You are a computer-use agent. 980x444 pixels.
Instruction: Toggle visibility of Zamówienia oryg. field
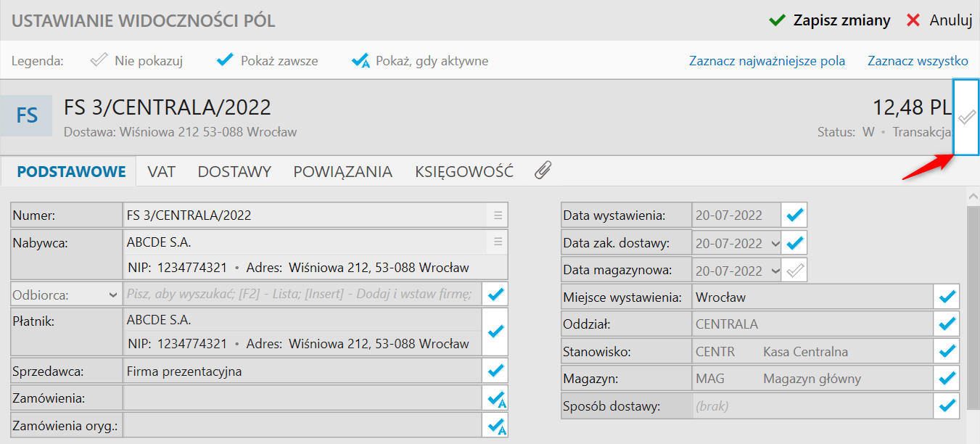tap(496, 425)
